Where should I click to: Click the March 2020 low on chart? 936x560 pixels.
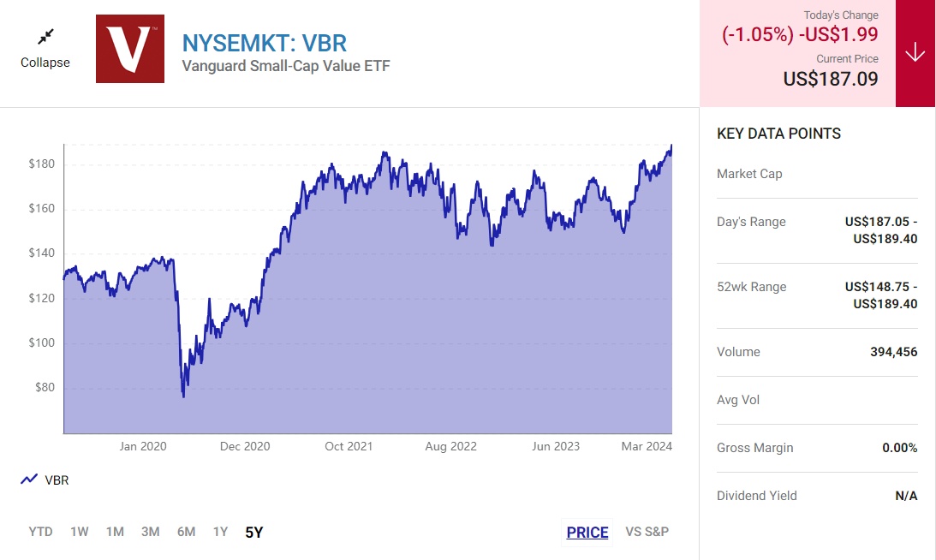point(183,396)
